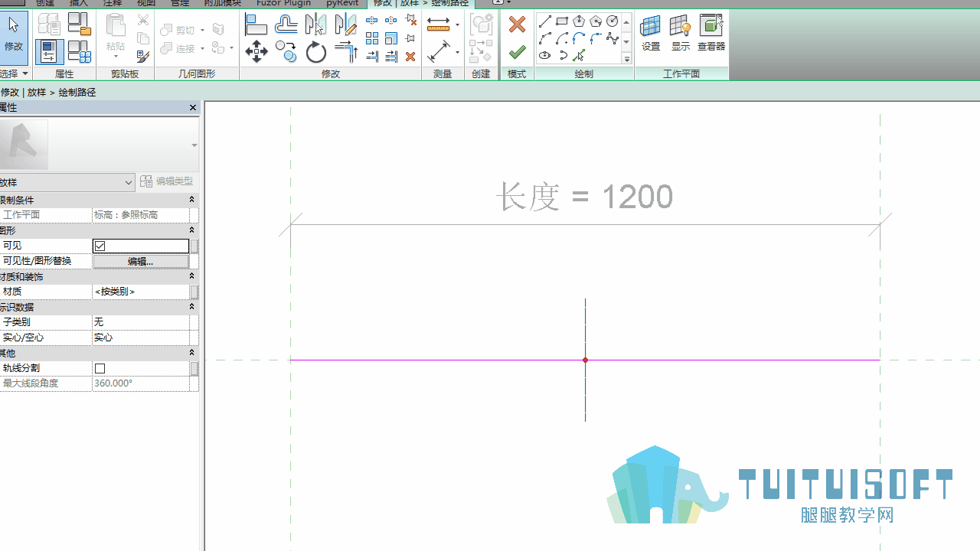The height and width of the screenshot is (551, 980).
Task: Click the 修改 (Modify) arrow button
Action: point(14,34)
